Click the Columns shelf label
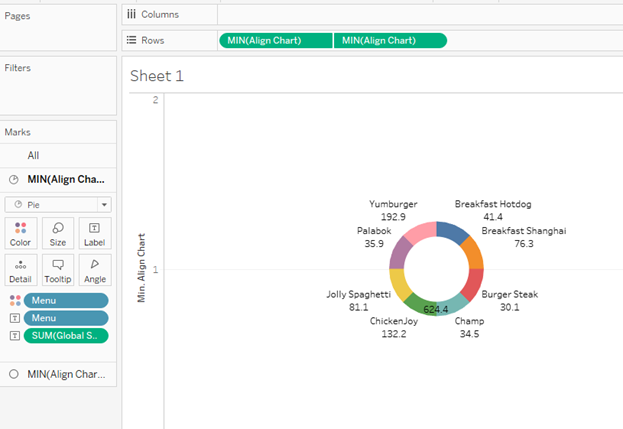The width and height of the screenshot is (623, 429). click(x=160, y=14)
